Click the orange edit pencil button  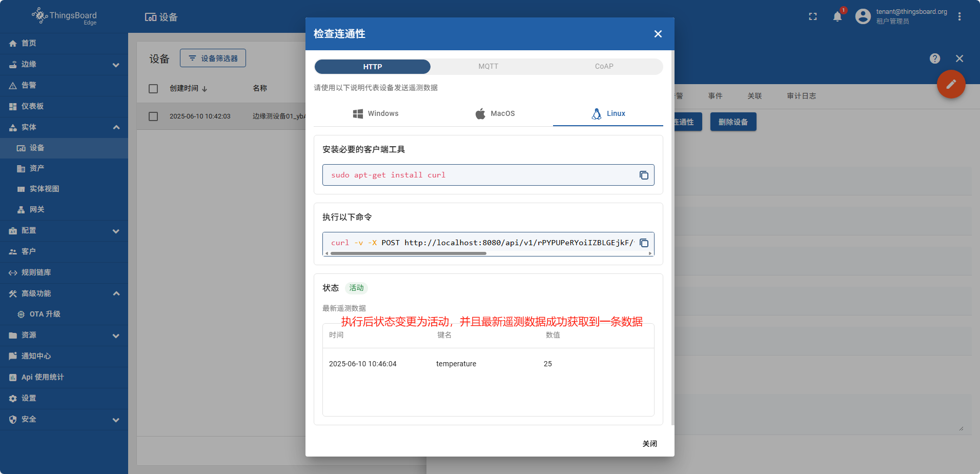(x=951, y=84)
